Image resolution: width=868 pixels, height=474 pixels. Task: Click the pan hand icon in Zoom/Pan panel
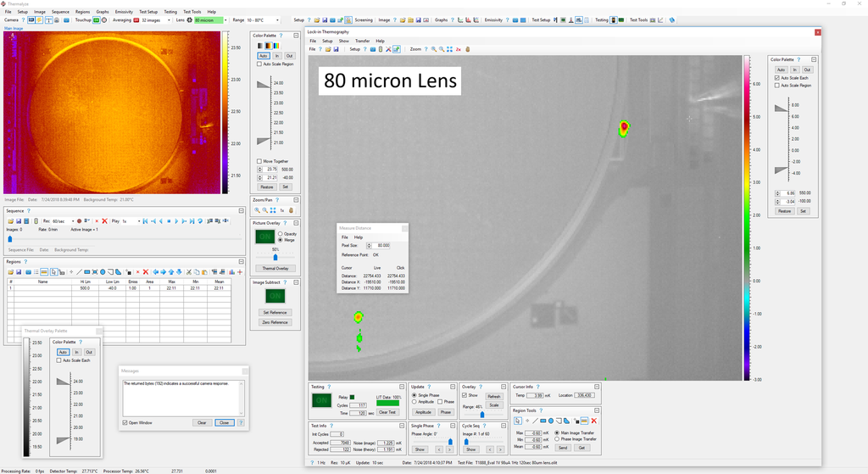tap(291, 210)
